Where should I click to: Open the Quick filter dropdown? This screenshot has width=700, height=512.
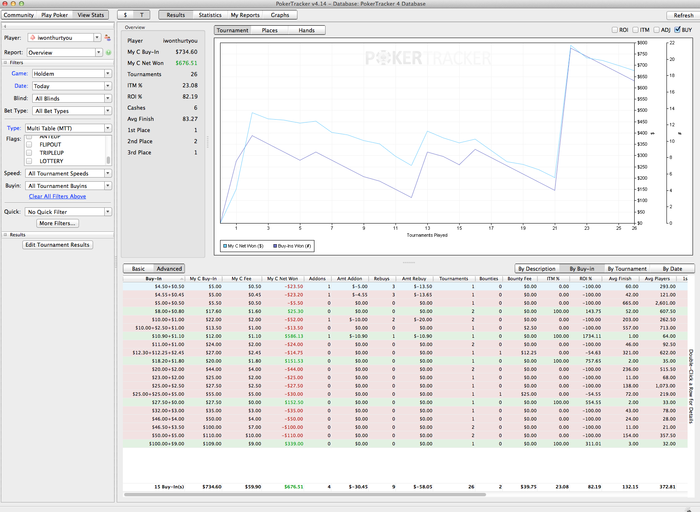108,212
